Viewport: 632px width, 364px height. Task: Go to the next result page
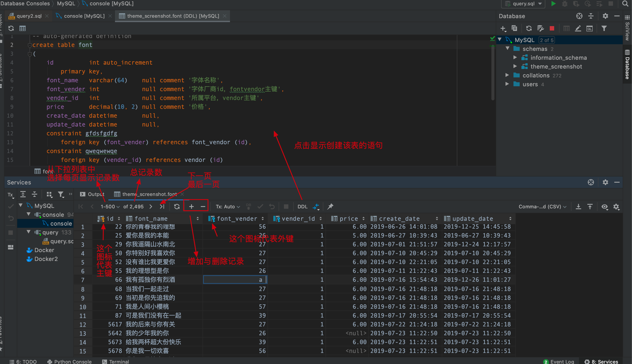pos(151,207)
